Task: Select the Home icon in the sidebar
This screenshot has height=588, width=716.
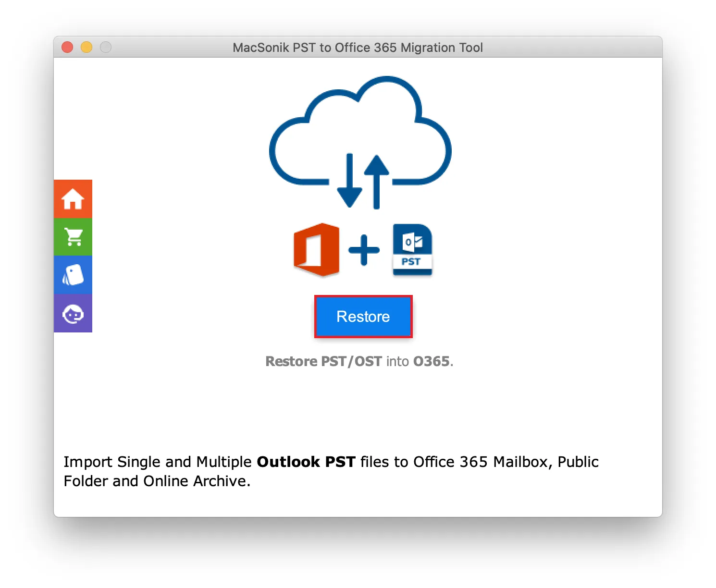Action: pos(73,198)
